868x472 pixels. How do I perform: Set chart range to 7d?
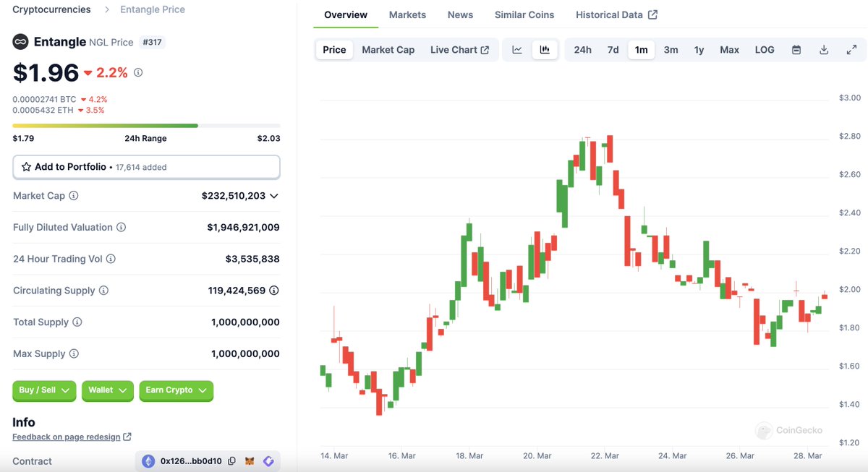click(x=613, y=50)
